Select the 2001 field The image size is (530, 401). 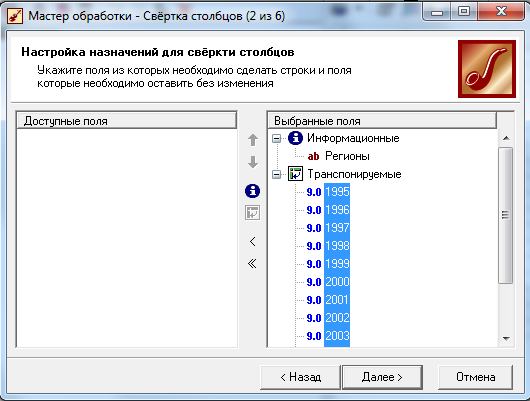(x=337, y=300)
